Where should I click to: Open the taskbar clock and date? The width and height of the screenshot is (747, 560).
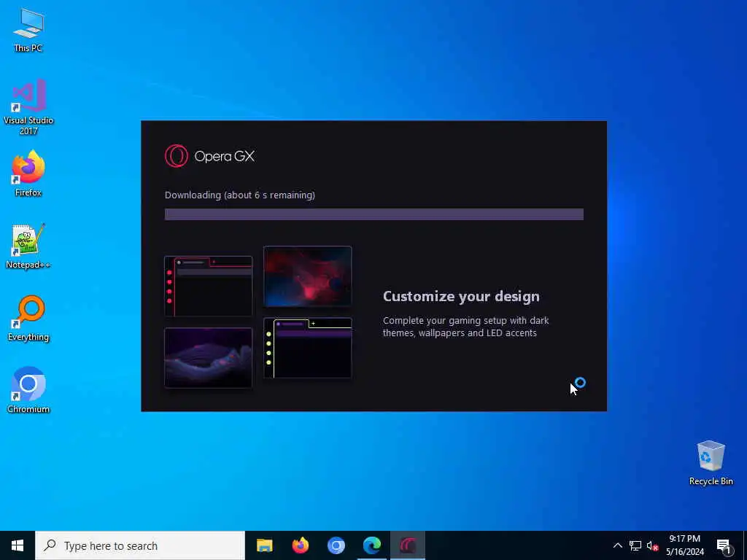point(684,545)
